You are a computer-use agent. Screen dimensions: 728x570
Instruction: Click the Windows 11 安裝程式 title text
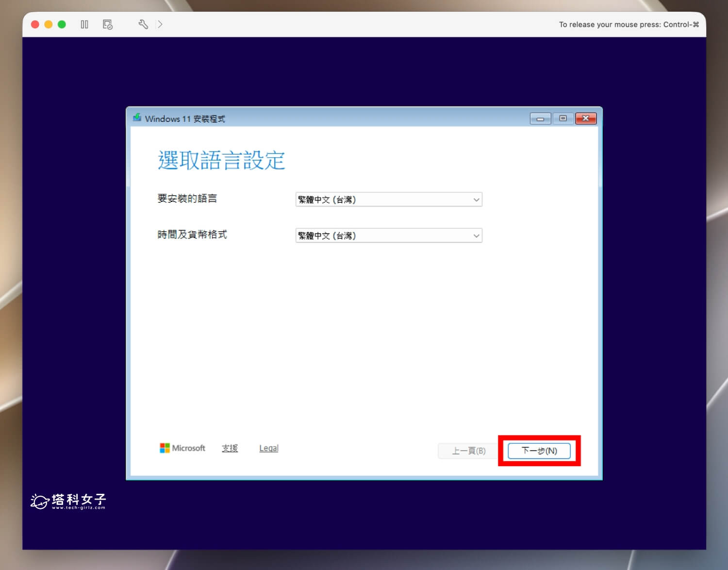pyautogui.click(x=185, y=119)
